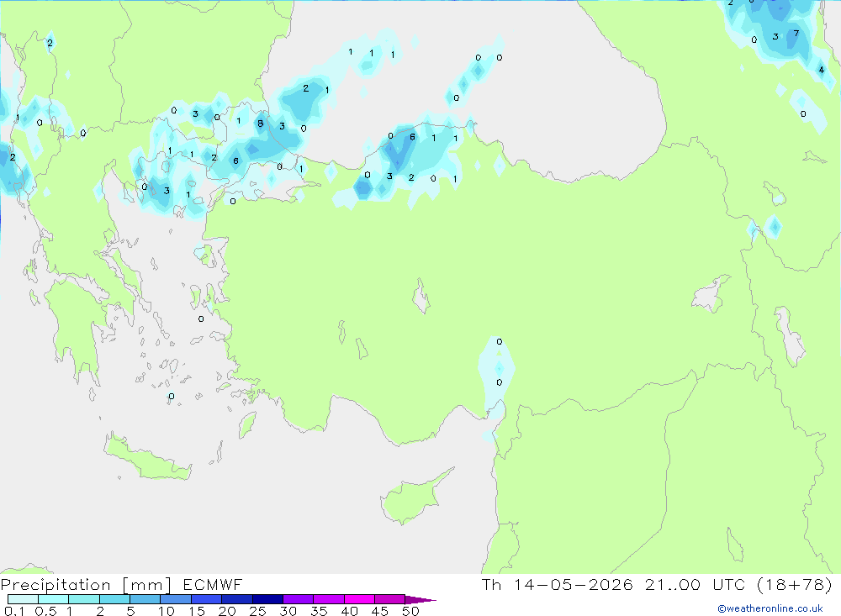
Task: Select the 0.5–1 mm legend color swatch
Action: point(53,599)
